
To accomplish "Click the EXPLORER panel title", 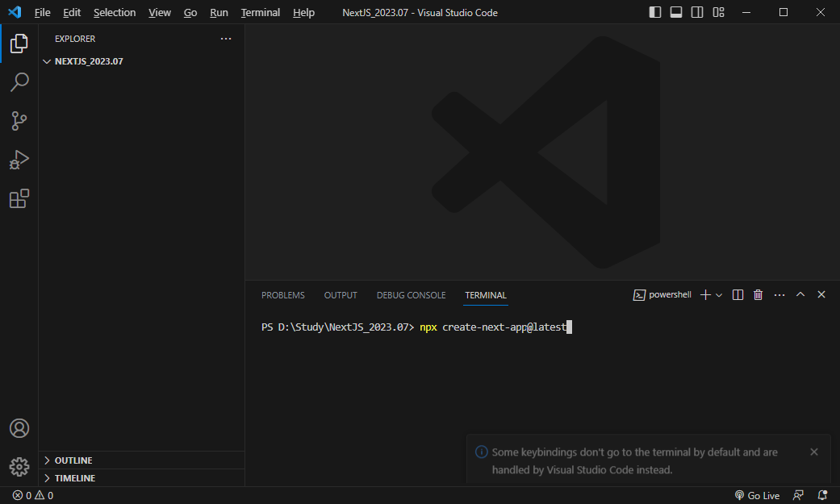I will pos(75,39).
